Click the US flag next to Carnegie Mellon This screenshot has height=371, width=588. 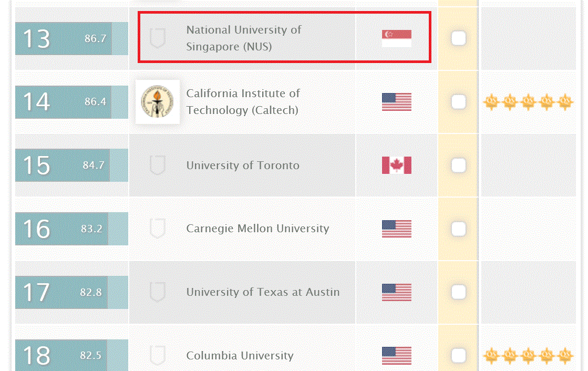[396, 229]
